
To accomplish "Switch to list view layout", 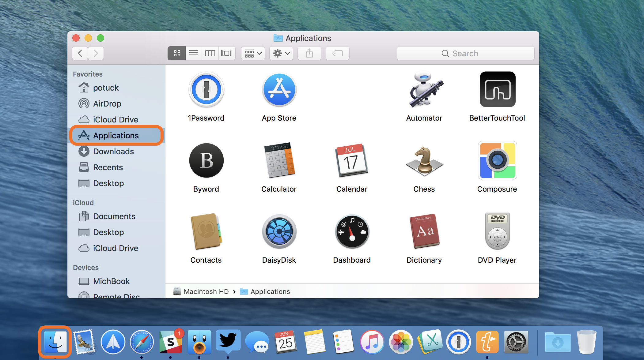I will click(193, 54).
